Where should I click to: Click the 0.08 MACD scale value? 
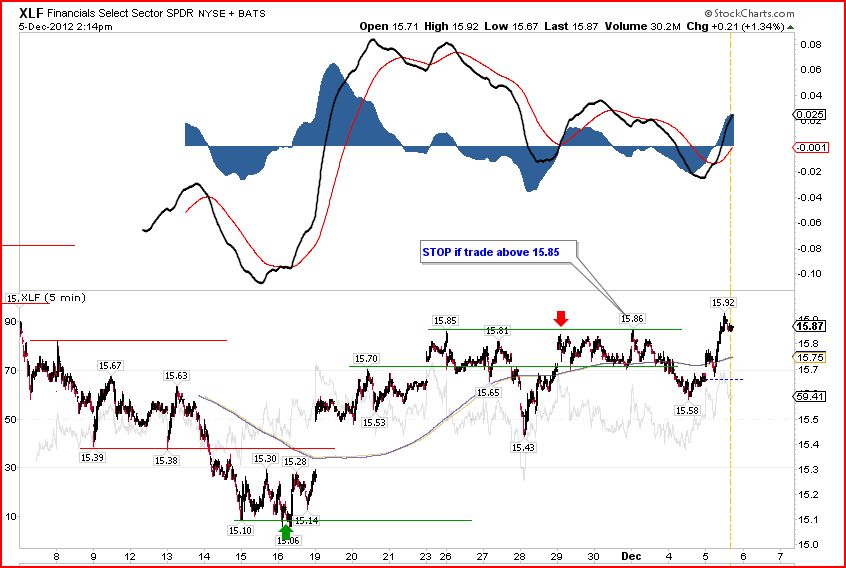810,44
